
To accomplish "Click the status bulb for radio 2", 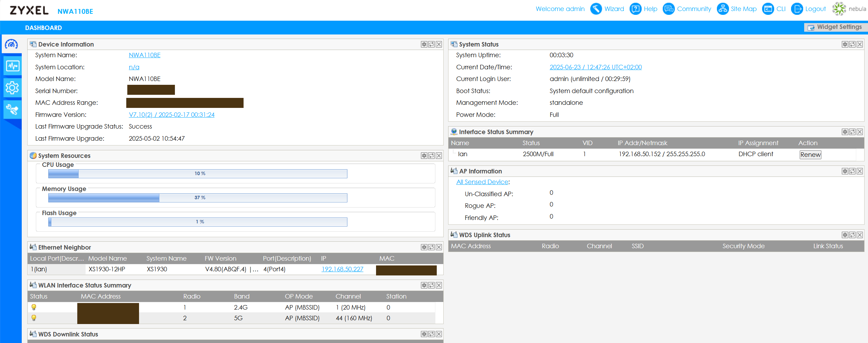I will coord(34,318).
